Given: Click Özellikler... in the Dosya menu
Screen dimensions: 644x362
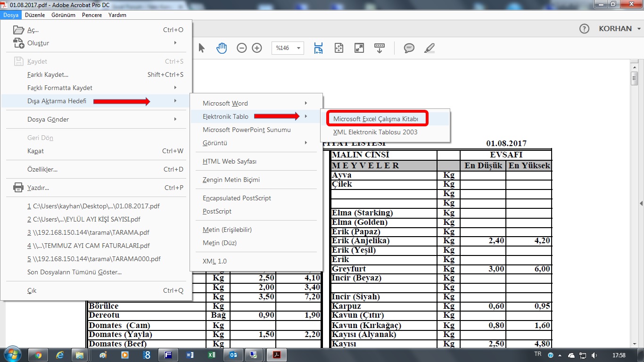Looking at the screenshot, I should click(x=96, y=169).
